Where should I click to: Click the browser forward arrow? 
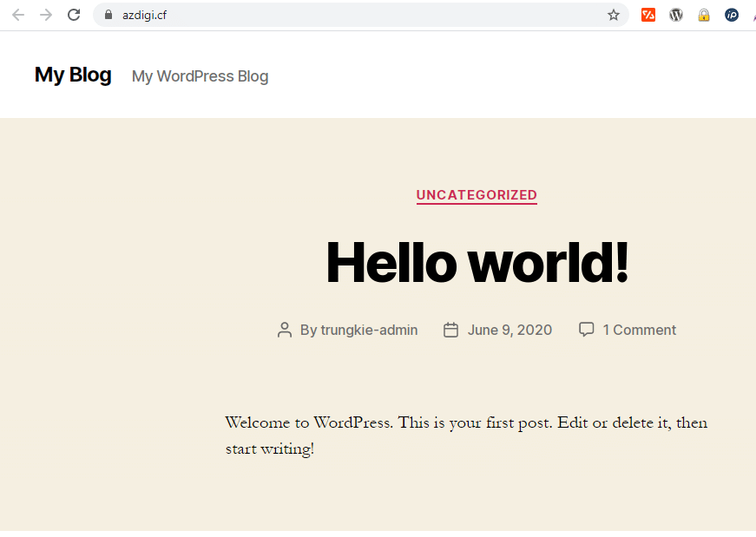46,15
